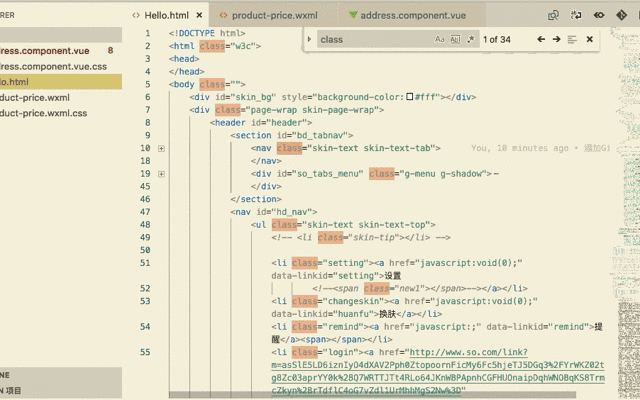640x400 pixels.
Task: Click the horizontal scrollbar at editor bottom
Action: click(372, 395)
